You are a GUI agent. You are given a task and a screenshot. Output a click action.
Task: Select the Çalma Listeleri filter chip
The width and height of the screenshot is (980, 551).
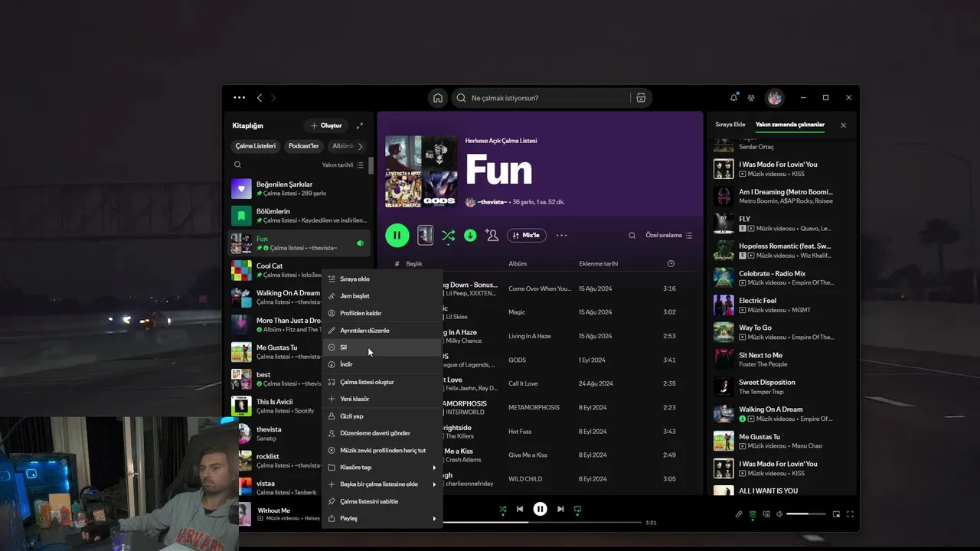click(x=256, y=146)
